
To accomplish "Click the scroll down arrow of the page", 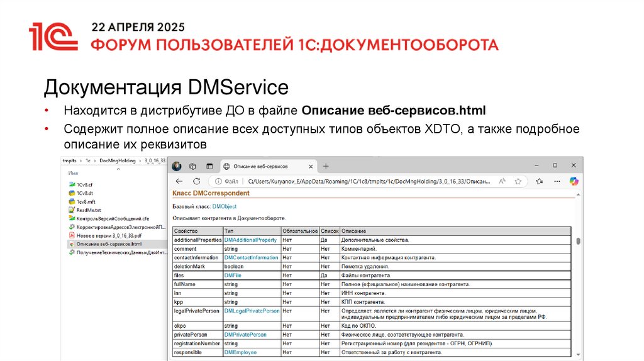I will [579, 355].
